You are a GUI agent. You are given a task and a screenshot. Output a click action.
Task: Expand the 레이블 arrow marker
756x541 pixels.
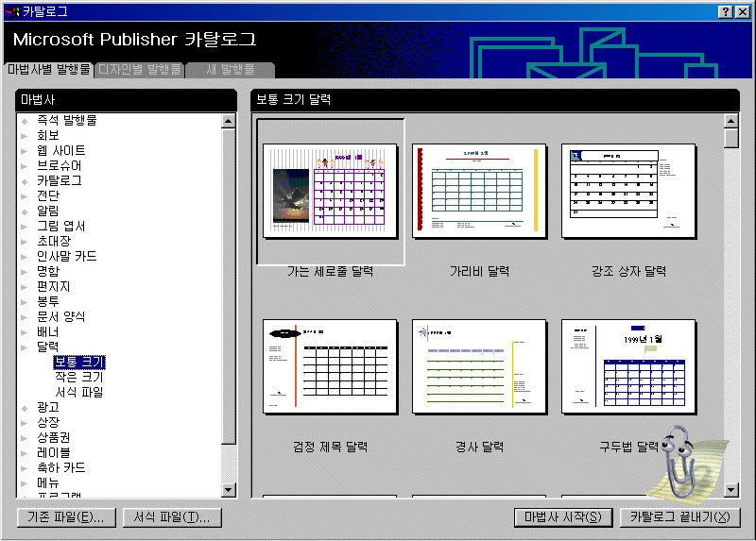point(25,453)
